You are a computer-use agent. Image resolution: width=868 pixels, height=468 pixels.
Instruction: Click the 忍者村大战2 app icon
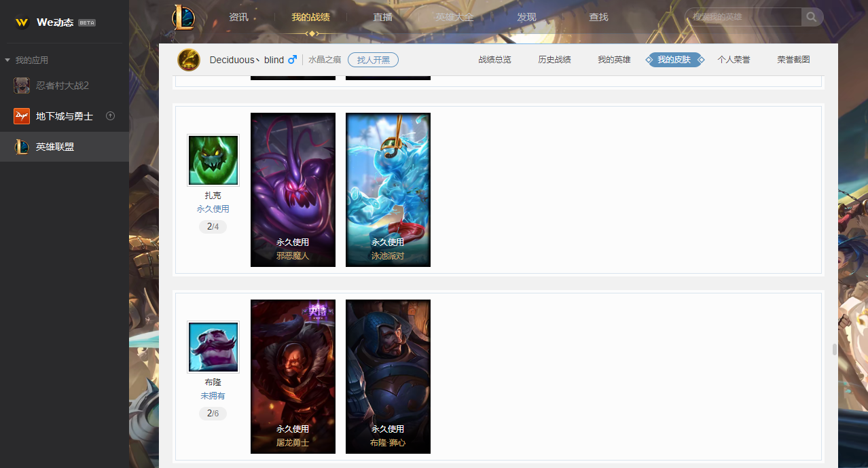pyautogui.click(x=22, y=86)
